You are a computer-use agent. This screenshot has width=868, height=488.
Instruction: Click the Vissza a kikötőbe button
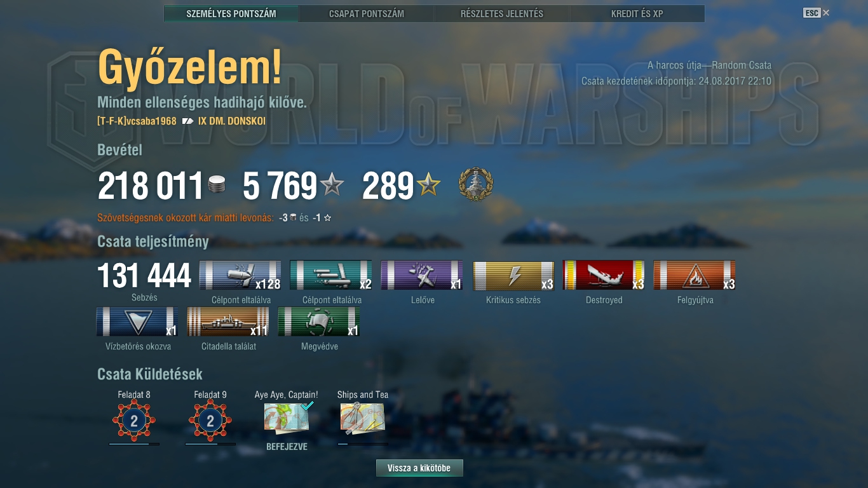pos(419,468)
